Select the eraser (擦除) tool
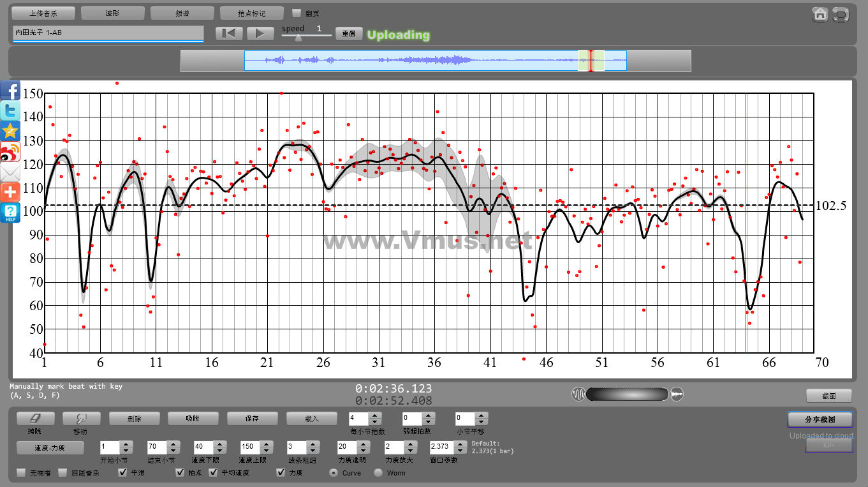868x487 pixels. pyautogui.click(x=35, y=418)
